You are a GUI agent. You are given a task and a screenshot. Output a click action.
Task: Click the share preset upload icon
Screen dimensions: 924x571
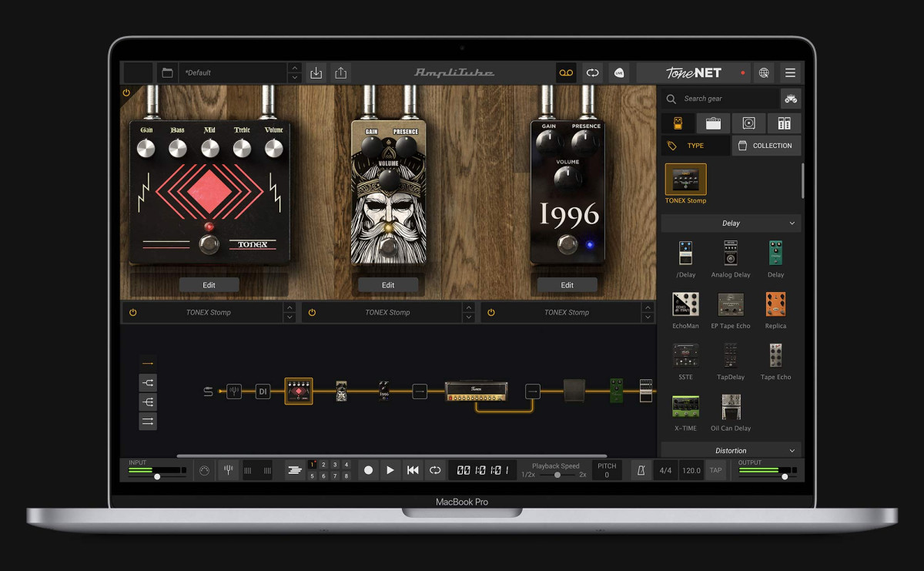[341, 72]
